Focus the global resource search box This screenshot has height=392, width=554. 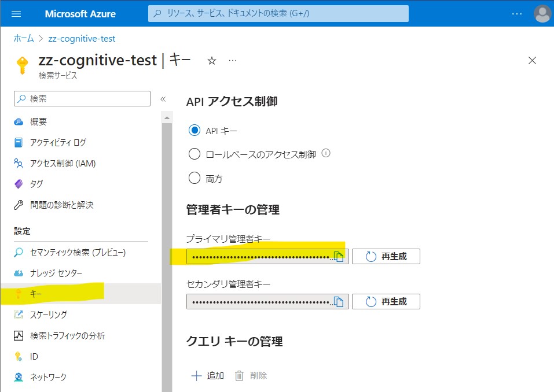coord(278,13)
